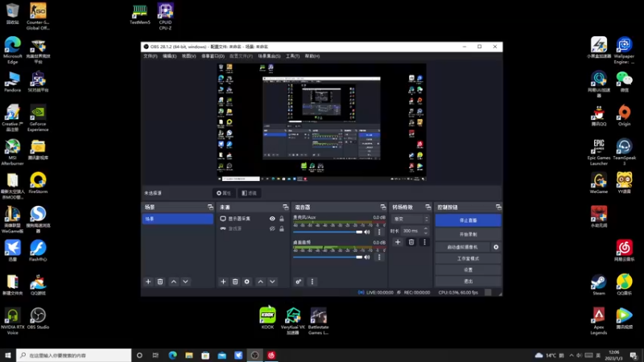644x362 pixels.
Task: Pop out the Sources dock panel
Action: (x=286, y=208)
